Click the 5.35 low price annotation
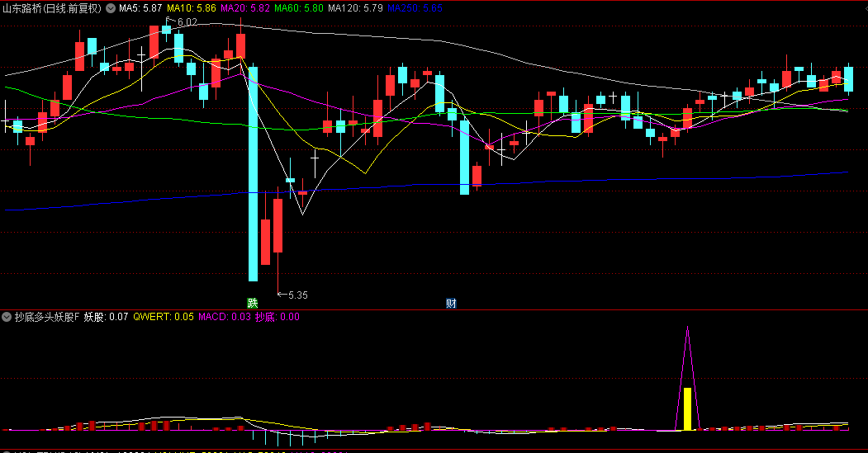868x453 pixels. (298, 295)
